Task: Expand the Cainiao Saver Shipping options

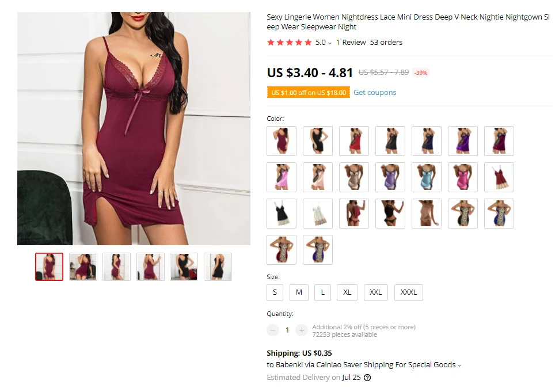Action: pyautogui.click(x=459, y=366)
